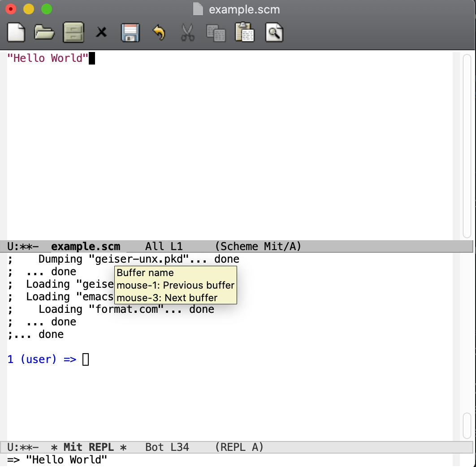Viewport: 476px width, 467px height.
Task: Open a file using the folder icon
Action: [x=44, y=32]
